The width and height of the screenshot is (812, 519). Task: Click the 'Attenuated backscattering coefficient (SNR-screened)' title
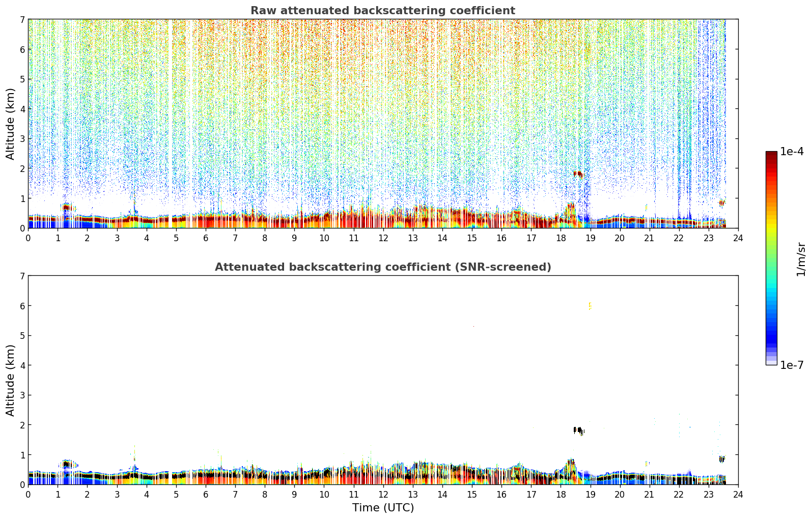pos(383,267)
